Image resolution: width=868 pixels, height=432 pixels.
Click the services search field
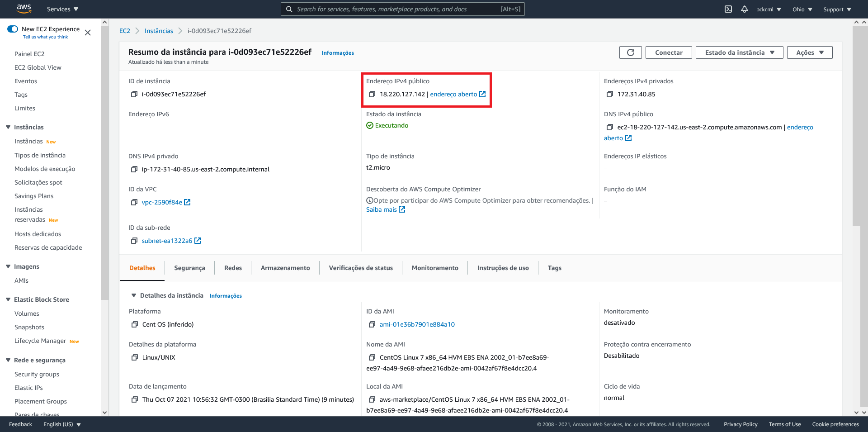[x=402, y=9]
